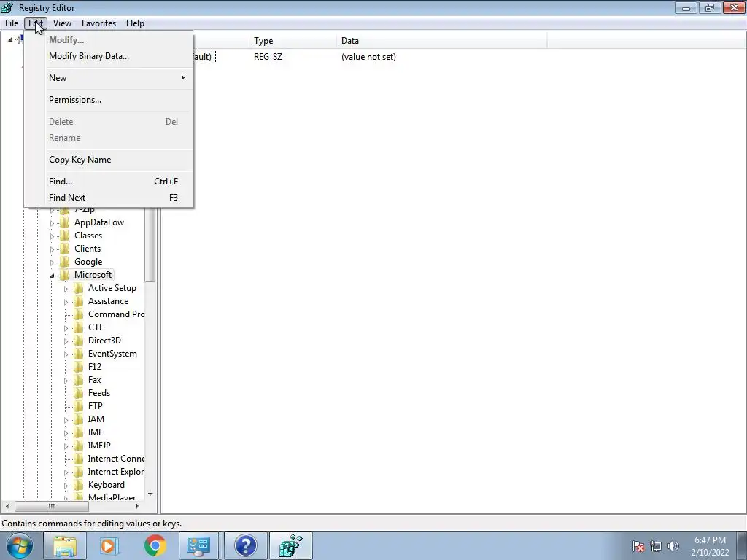Open the Help menu

135,23
